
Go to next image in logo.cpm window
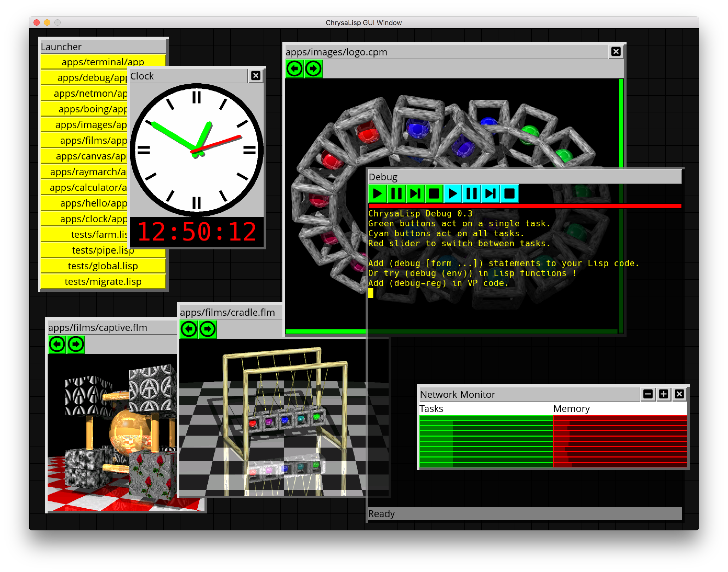tap(313, 69)
